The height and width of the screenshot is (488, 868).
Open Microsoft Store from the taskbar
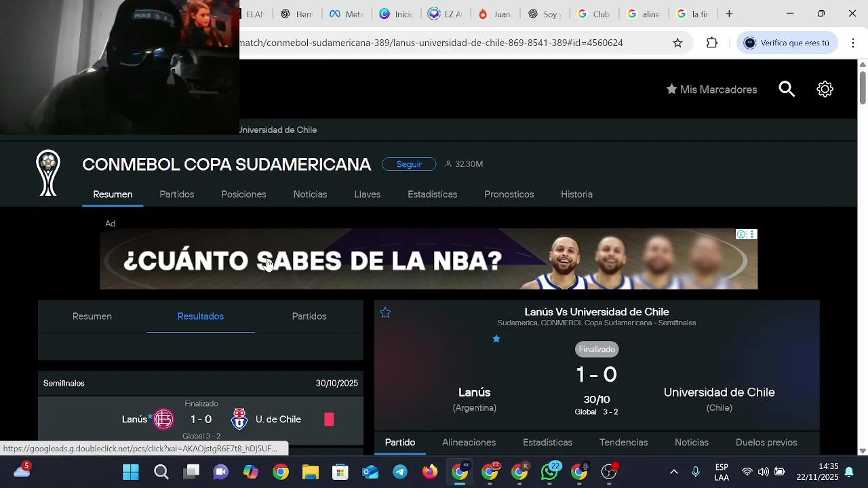point(340,472)
